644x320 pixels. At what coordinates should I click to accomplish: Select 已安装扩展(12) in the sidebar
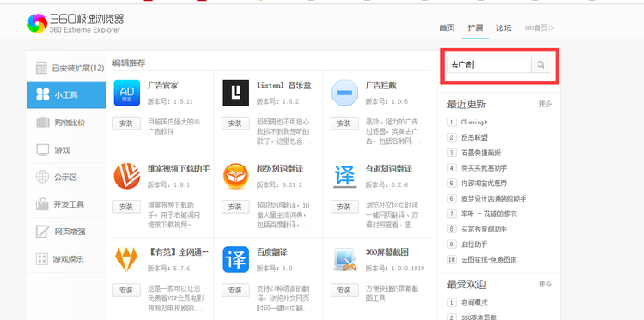coord(66,68)
